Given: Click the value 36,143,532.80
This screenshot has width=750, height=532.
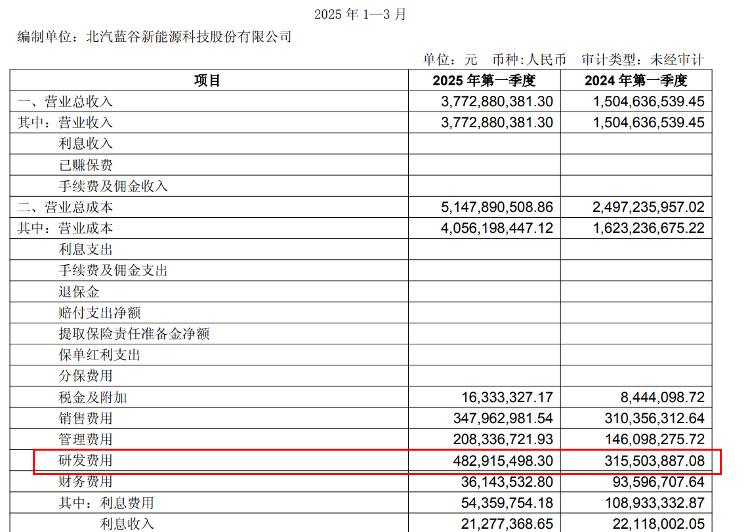Looking at the screenshot, I should point(507,481).
